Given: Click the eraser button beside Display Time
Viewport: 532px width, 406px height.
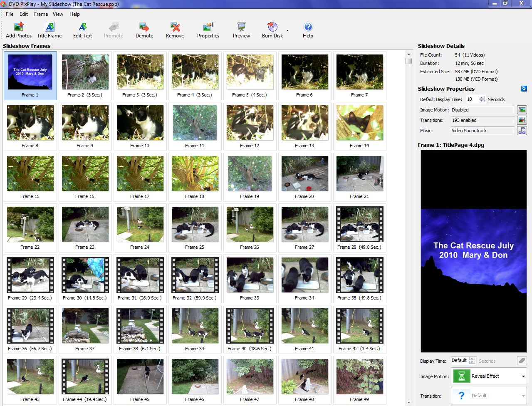Looking at the screenshot, I should point(522,361).
